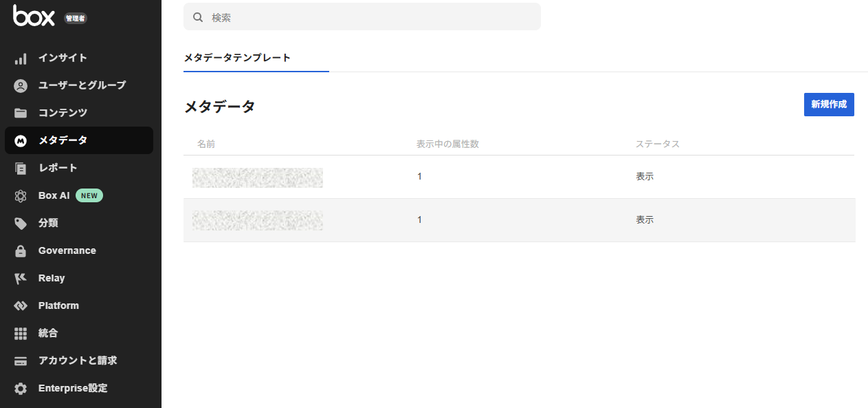Click the Users and Groups person icon
868x408 pixels.
21,86
